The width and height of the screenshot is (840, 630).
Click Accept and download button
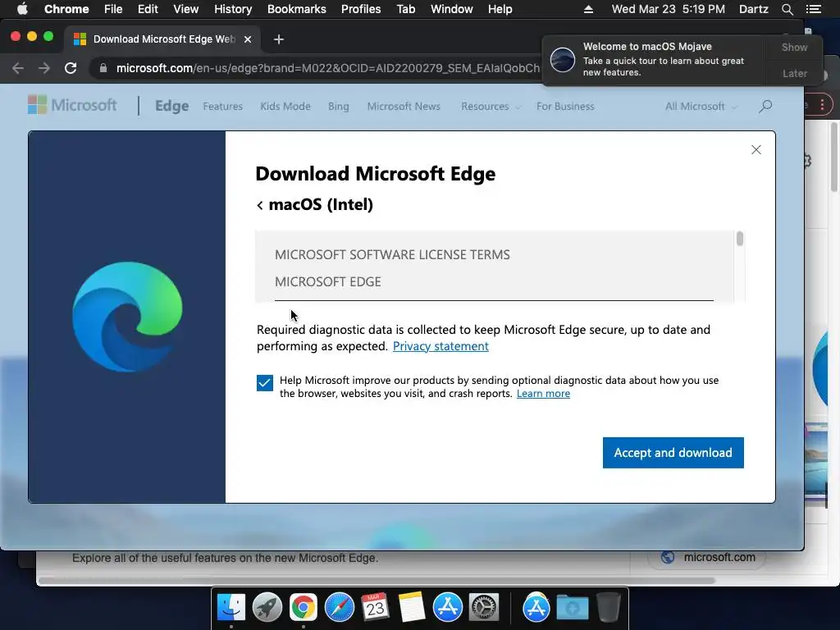pyautogui.click(x=673, y=453)
